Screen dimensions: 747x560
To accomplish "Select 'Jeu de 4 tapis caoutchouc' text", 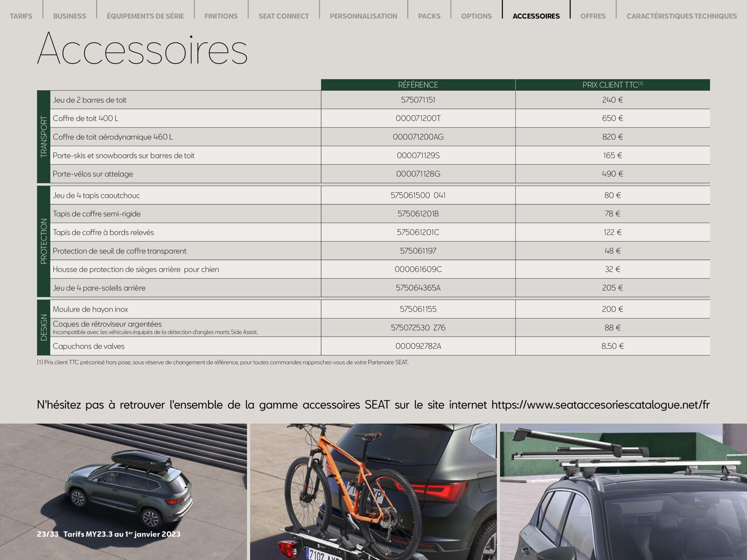I will click(x=96, y=195).
